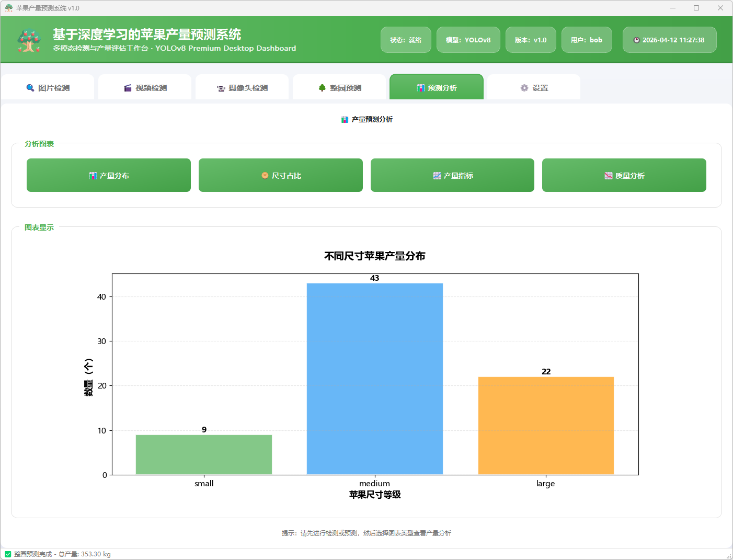Click the tree icon on 整园预测 tab
Viewport: 733px width, 560px height.
pyautogui.click(x=322, y=88)
